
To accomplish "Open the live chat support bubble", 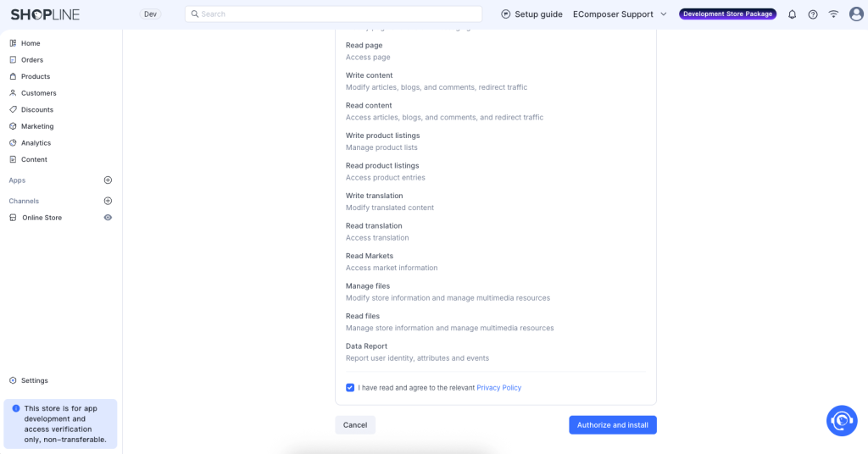I will (x=842, y=420).
